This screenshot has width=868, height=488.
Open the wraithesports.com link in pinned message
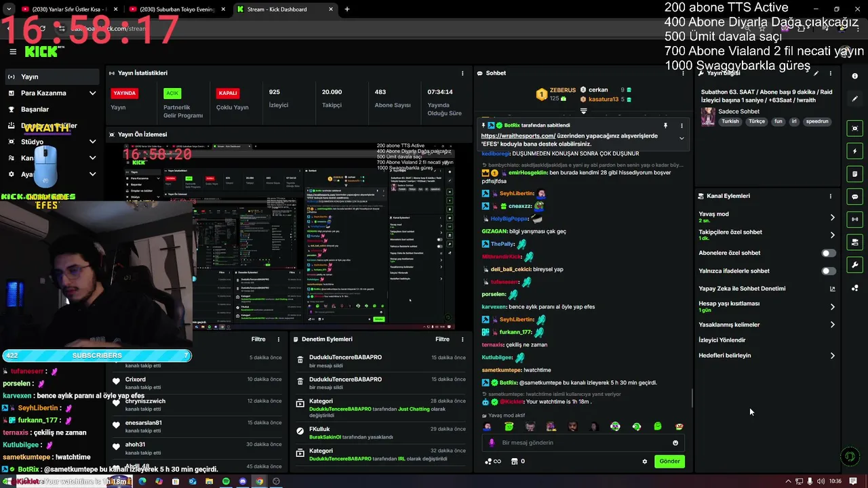pyautogui.click(x=518, y=136)
